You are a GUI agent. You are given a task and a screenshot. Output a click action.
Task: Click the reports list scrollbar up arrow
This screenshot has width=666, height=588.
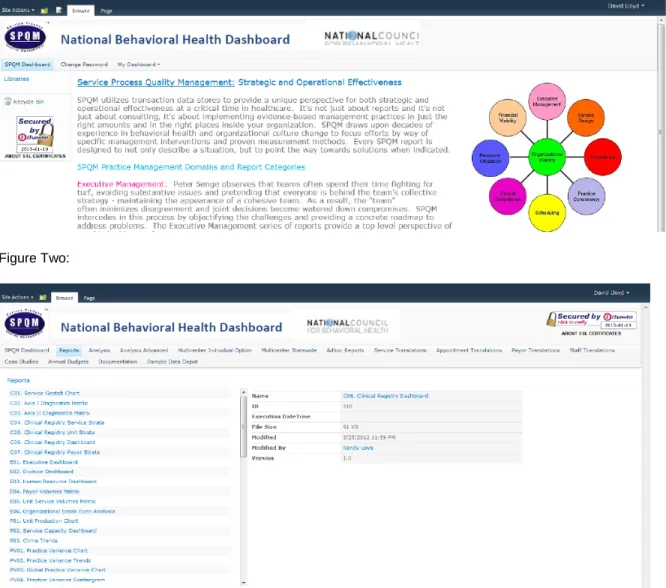click(x=244, y=392)
